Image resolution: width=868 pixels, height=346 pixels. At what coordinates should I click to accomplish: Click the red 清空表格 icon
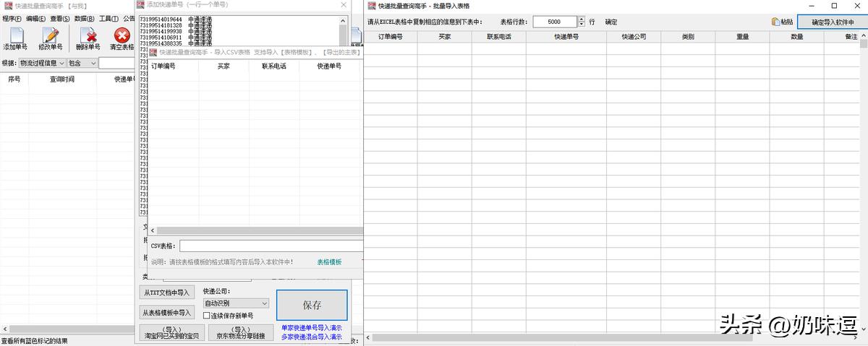click(x=122, y=35)
